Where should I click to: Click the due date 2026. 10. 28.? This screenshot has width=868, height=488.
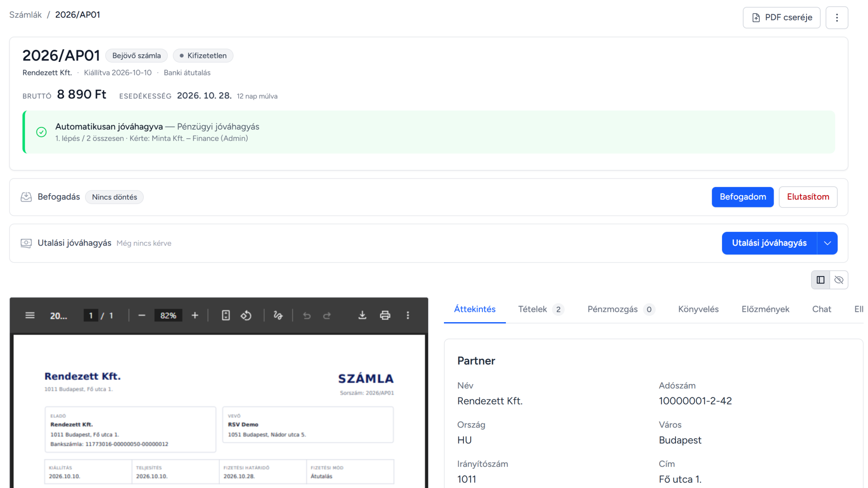point(204,96)
